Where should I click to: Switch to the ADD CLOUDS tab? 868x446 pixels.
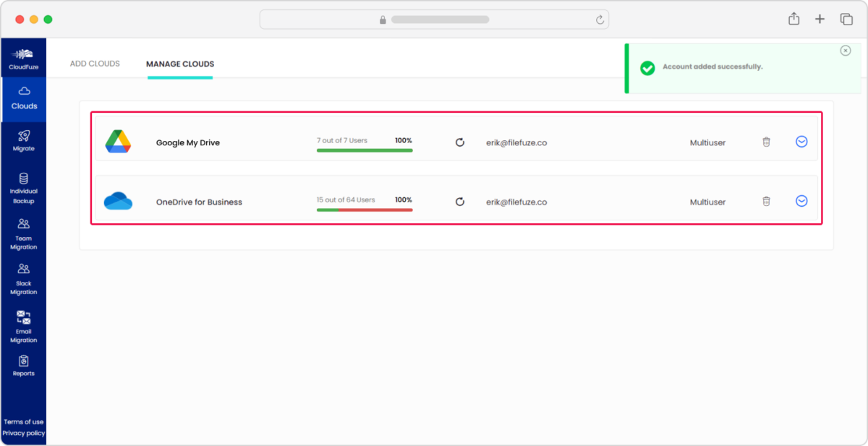pyautogui.click(x=94, y=64)
